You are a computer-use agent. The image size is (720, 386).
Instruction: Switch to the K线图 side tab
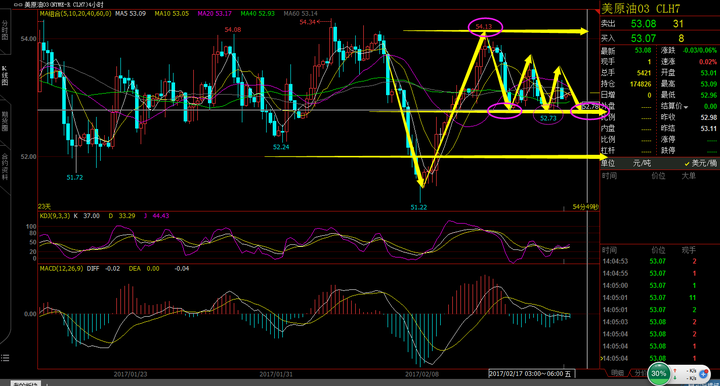pyautogui.click(x=5, y=76)
